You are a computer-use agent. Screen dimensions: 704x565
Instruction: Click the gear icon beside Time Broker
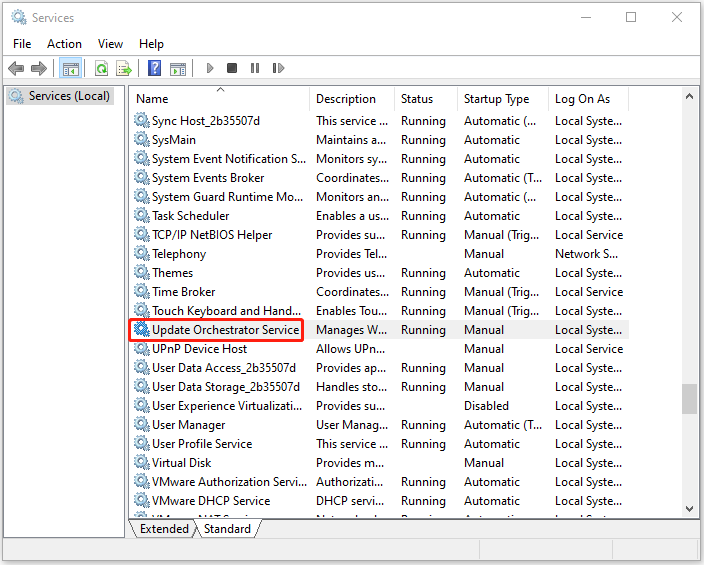pyautogui.click(x=142, y=291)
